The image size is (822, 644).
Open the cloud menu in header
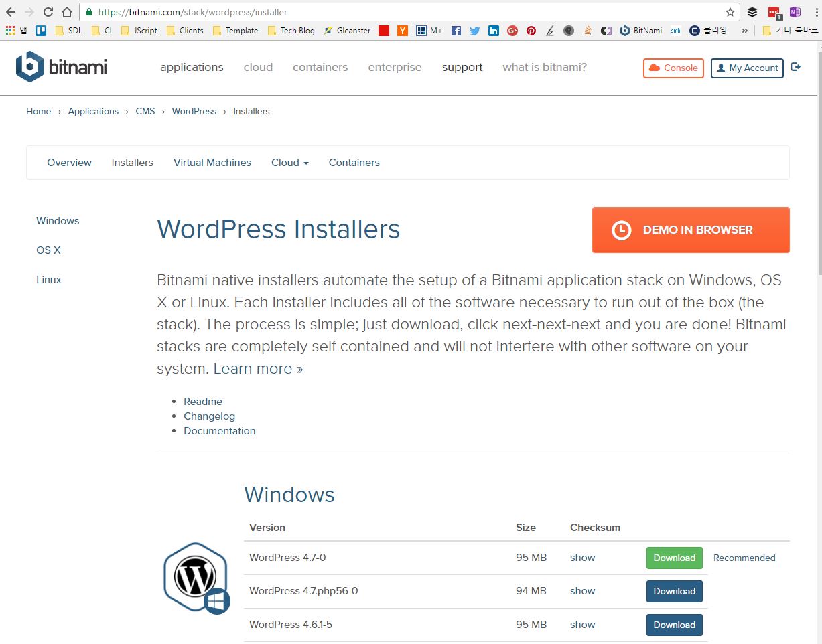pos(258,68)
